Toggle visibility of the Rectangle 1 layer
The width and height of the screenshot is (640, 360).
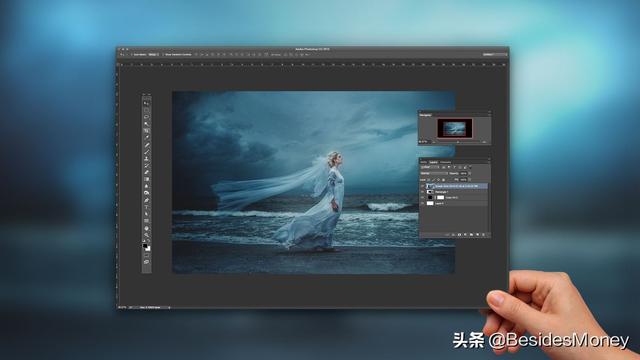tap(422, 192)
